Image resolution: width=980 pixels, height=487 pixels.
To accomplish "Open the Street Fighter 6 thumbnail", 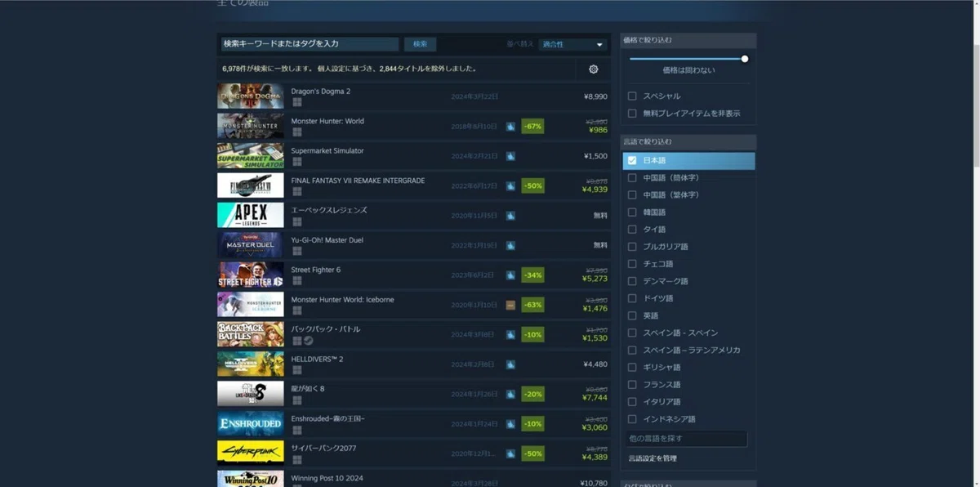I will (251, 275).
